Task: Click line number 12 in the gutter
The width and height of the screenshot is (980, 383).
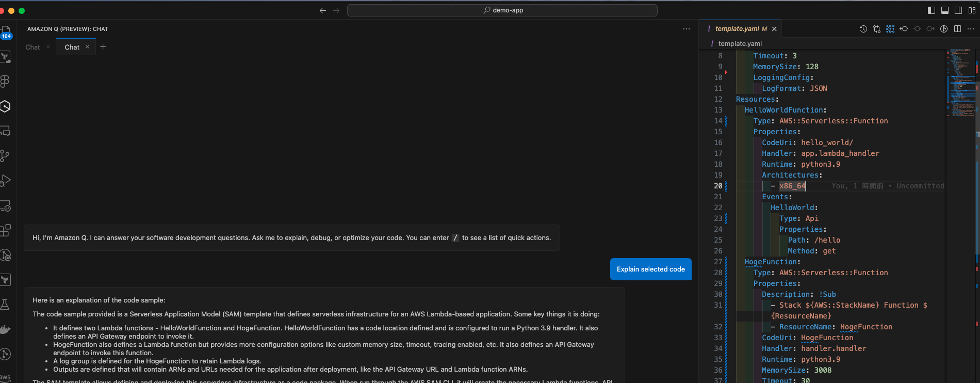Action: tap(718, 99)
